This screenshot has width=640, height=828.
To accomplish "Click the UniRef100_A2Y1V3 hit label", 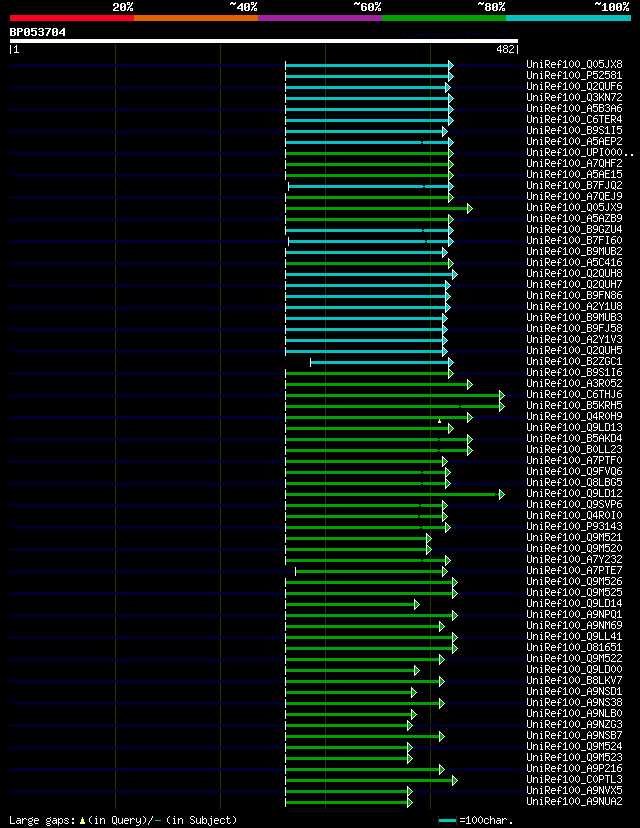I will point(574,340).
